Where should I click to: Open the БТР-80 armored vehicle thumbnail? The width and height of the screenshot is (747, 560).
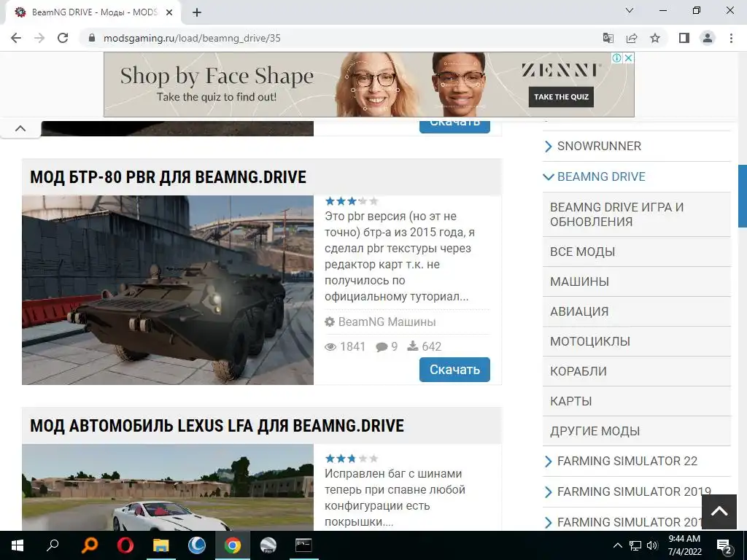coord(168,290)
